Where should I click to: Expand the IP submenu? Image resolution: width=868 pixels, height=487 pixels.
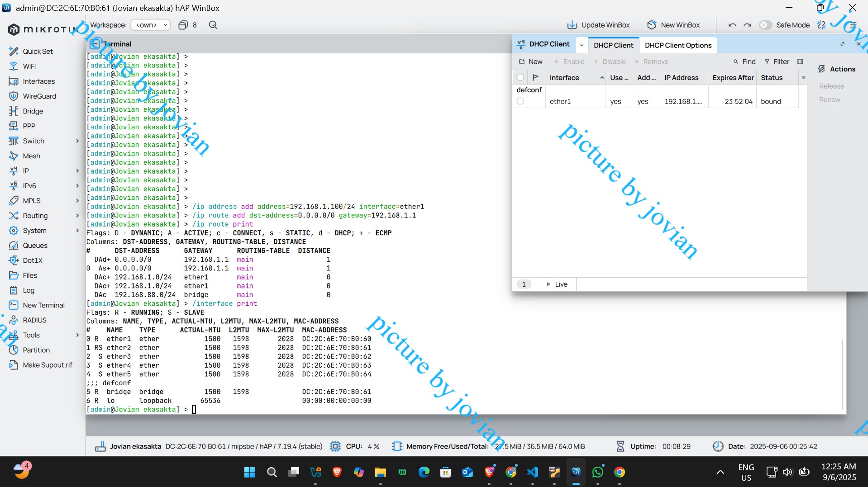coord(77,171)
